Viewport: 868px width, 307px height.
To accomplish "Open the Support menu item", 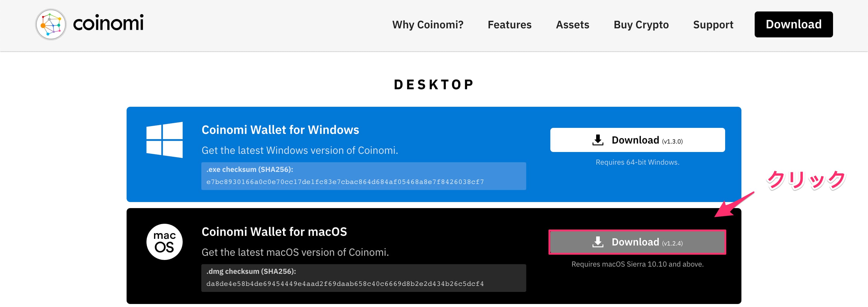I will pos(713,25).
